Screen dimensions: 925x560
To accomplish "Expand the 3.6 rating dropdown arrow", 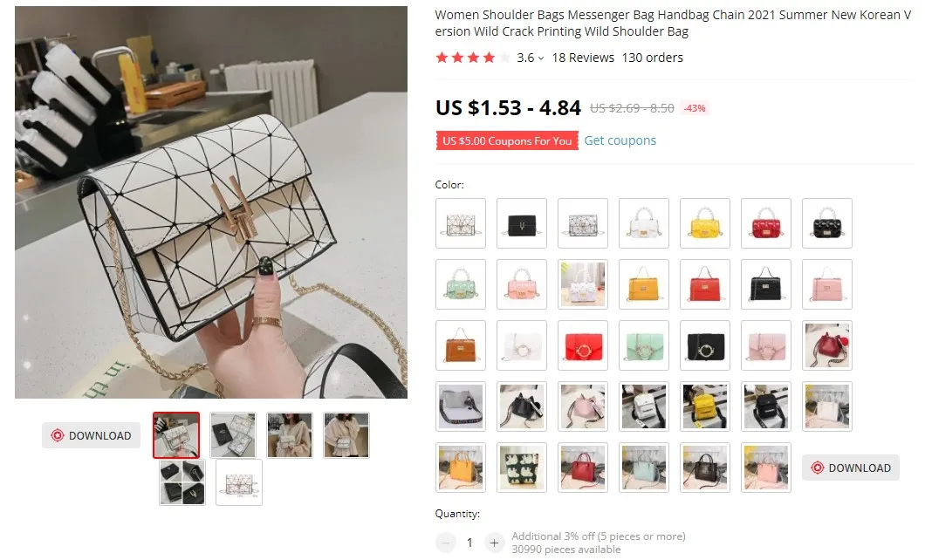I will point(540,58).
